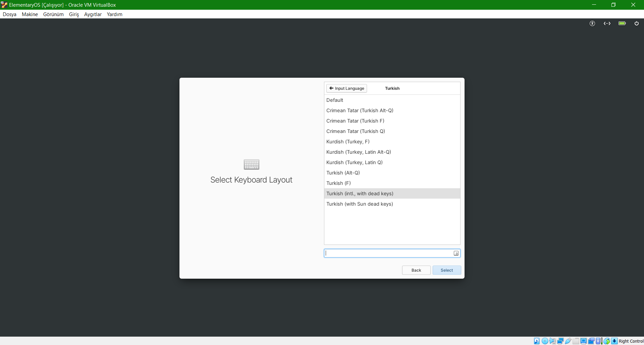Select Turkish (F) layout

pos(392,183)
